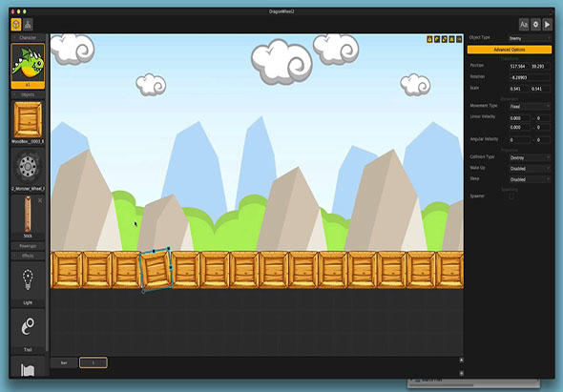Image resolution: width=563 pixels, height=392 pixels.
Task: Select the yellow cube editor mode icon
Action: tap(16, 25)
